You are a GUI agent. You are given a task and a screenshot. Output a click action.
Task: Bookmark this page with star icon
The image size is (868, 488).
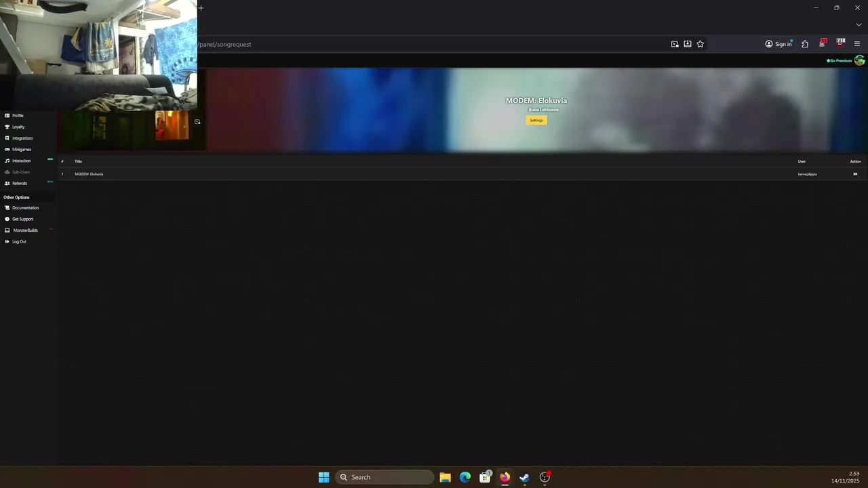[701, 44]
